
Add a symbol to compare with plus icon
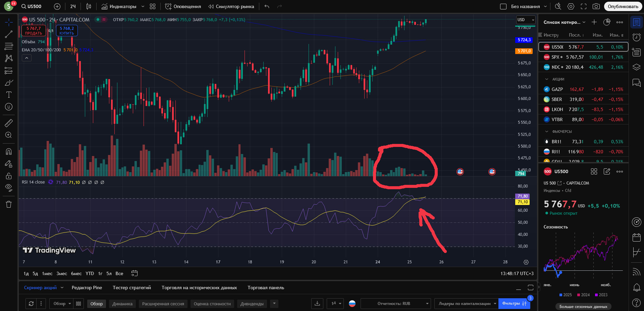click(x=57, y=6)
